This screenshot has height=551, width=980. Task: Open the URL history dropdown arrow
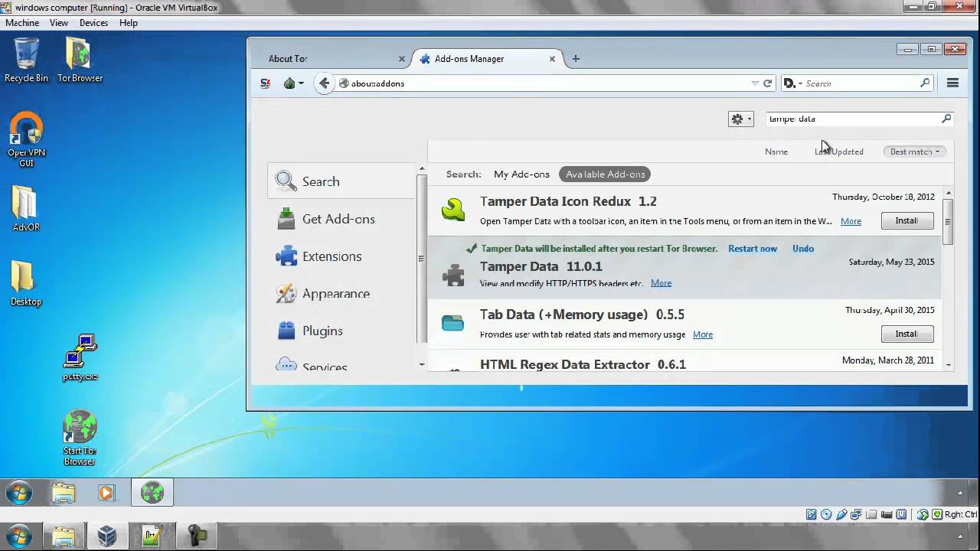[x=755, y=83]
